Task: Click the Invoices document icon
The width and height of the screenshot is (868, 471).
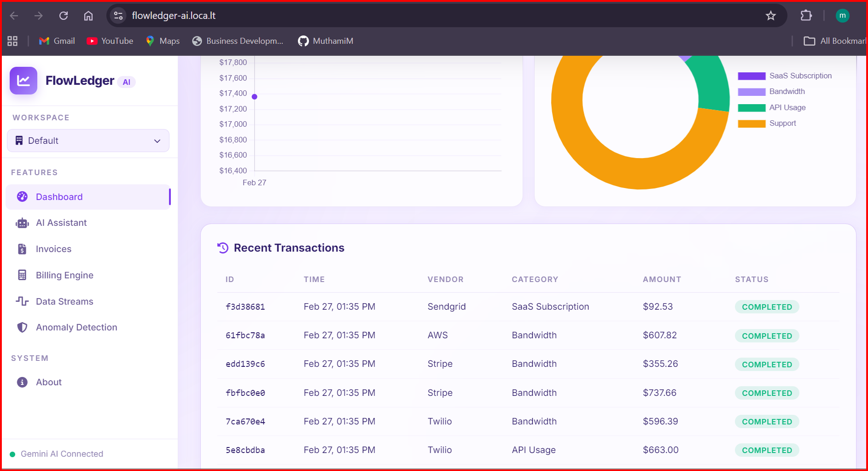Action: click(22, 249)
